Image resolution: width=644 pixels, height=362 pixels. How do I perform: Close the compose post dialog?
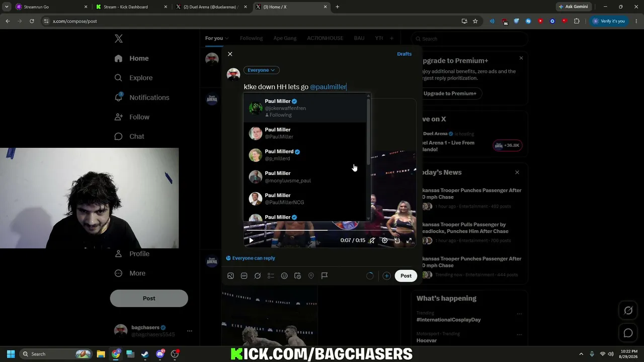230,54
